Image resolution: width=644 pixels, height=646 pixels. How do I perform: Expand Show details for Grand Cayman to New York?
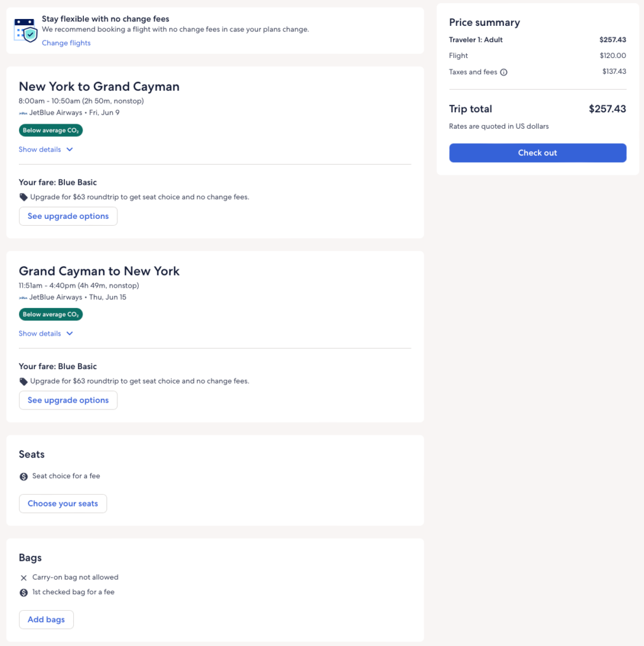[40, 334]
